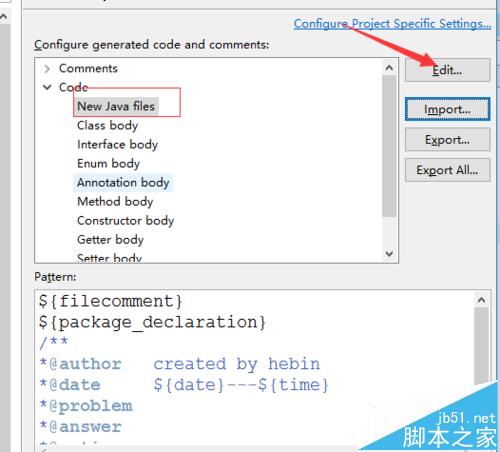Select Annotation body template
The height and width of the screenshot is (452, 500).
[x=123, y=183]
